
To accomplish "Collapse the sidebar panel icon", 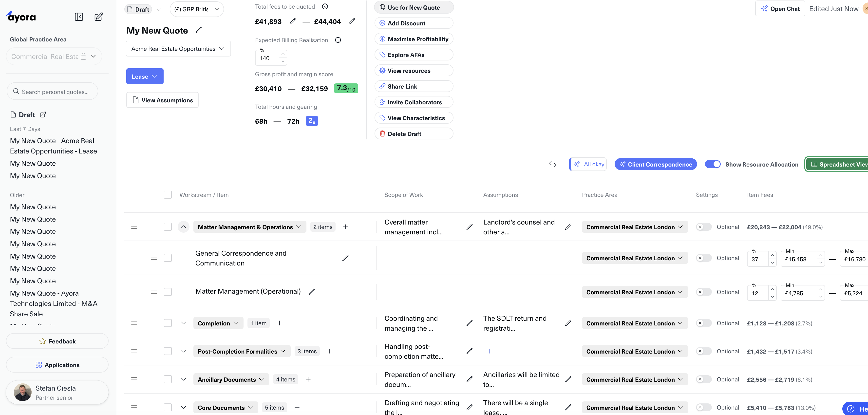I will point(79,17).
